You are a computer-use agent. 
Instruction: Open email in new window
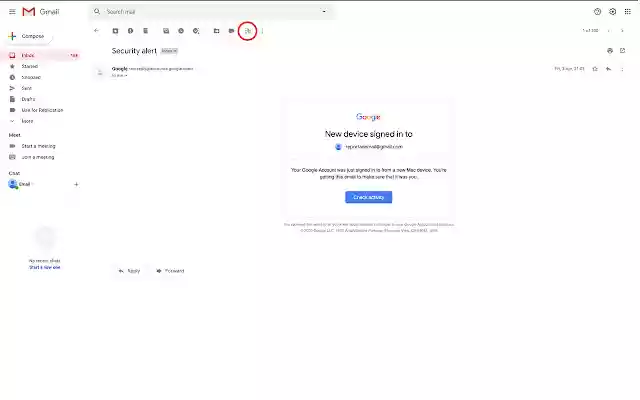pyautogui.click(x=622, y=51)
